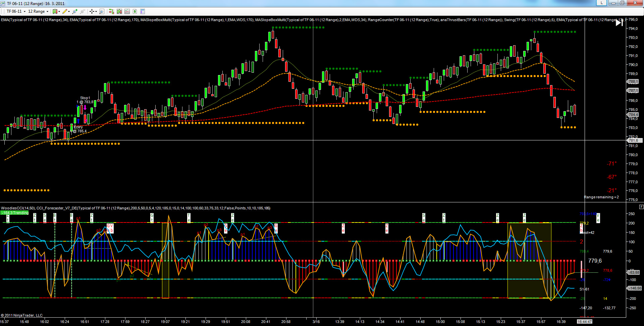The width and height of the screenshot is (644, 326).
Task: Open the Chart Trader panel icon
Action: [x=111, y=11]
